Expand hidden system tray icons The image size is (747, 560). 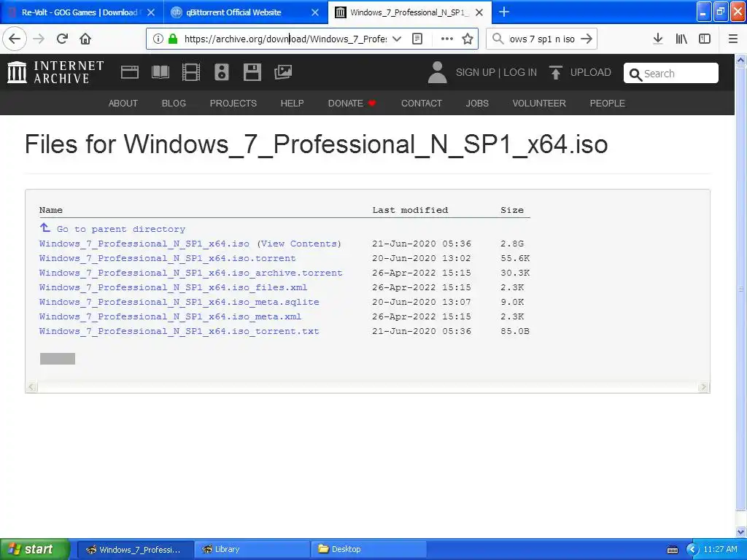tap(692, 550)
